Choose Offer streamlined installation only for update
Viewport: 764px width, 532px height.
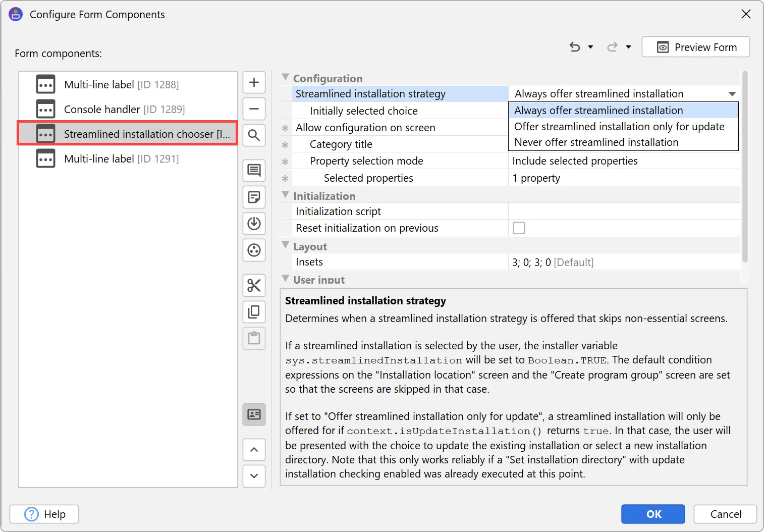(619, 127)
